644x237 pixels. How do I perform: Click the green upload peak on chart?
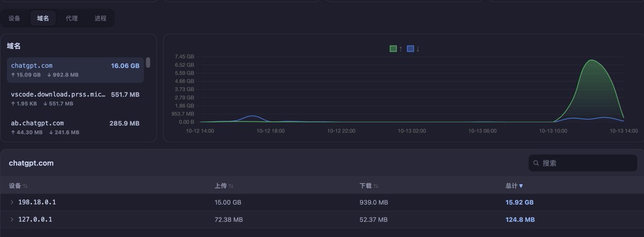tap(592, 60)
